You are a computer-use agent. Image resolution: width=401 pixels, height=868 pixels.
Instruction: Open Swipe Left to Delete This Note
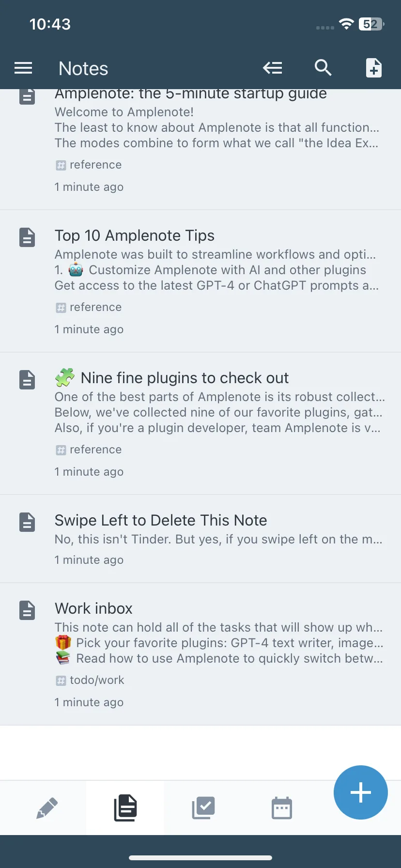pyautogui.click(x=200, y=539)
